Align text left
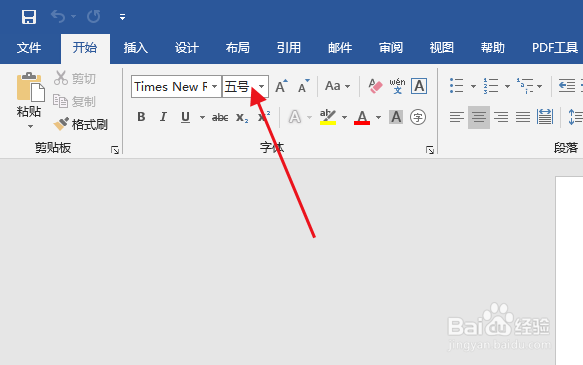Image resolution: width=583 pixels, height=365 pixels. click(457, 117)
